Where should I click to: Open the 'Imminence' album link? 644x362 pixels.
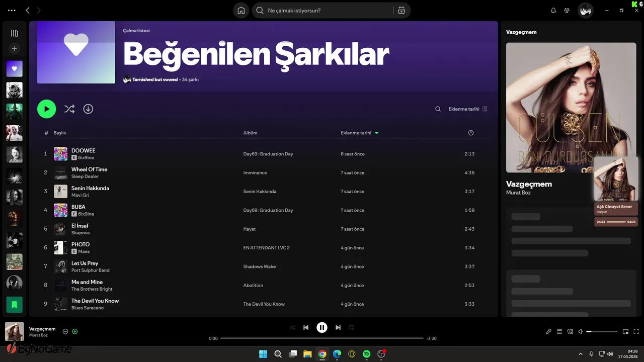(255, 172)
